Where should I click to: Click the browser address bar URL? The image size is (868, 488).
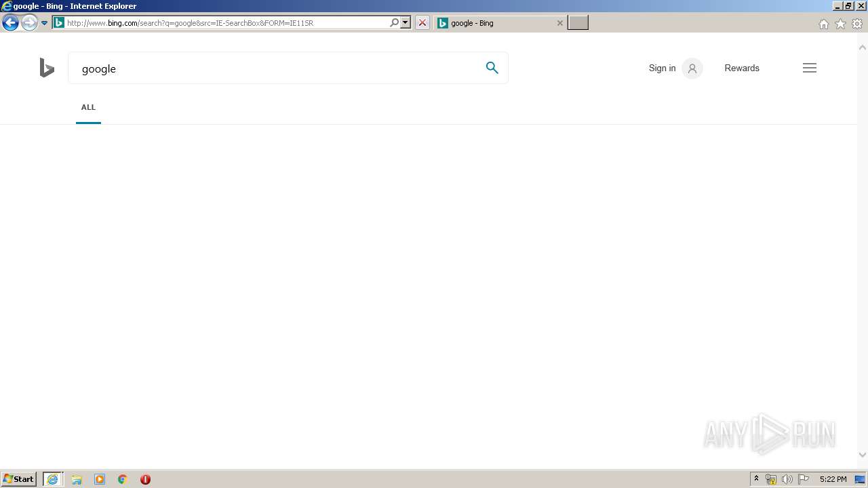coord(227,23)
